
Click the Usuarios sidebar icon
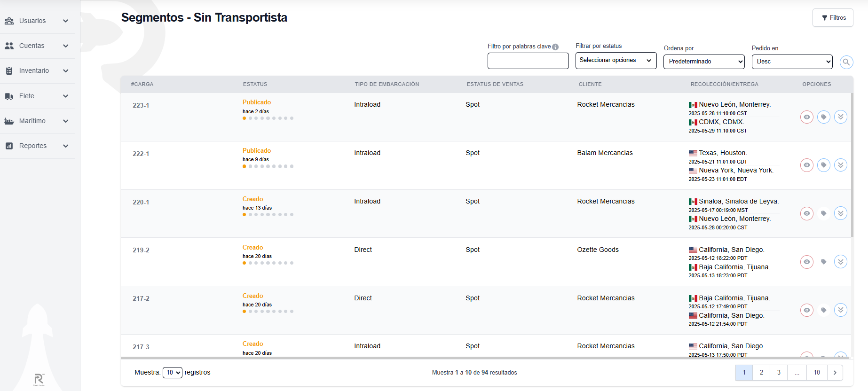9,21
